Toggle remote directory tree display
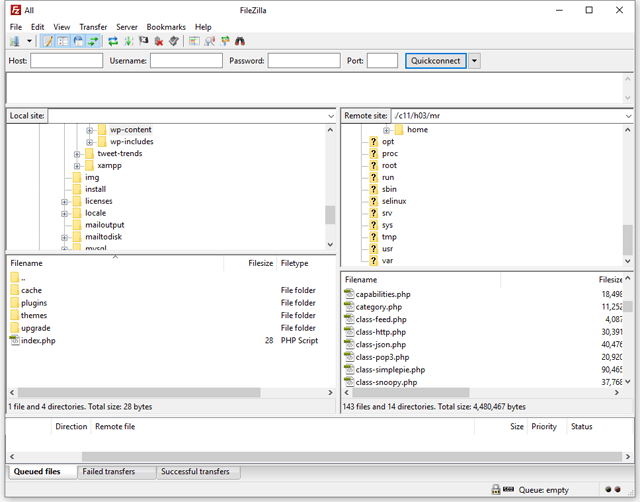640x502 pixels. click(x=78, y=41)
